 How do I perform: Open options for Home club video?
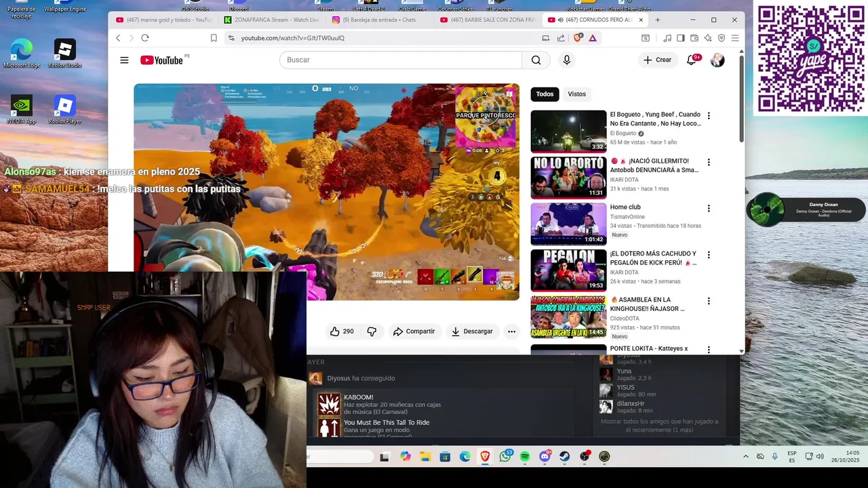coord(709,209)
